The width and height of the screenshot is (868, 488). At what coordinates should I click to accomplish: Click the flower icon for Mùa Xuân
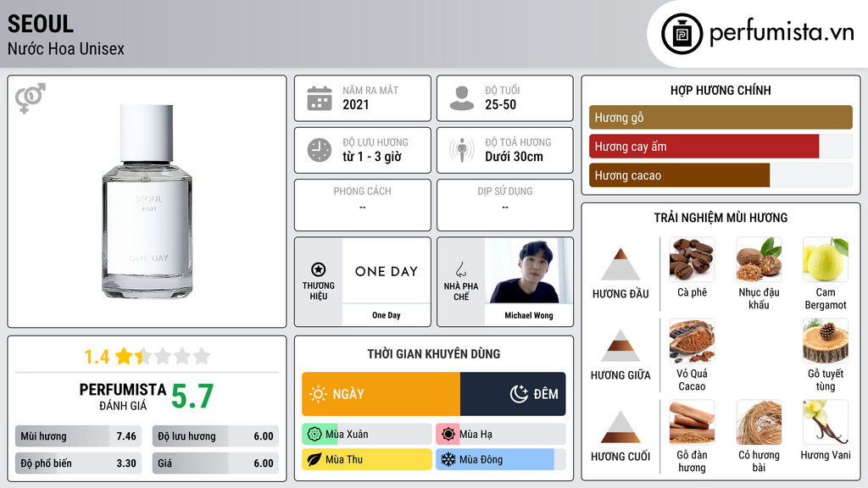click(x=314, y=435)
